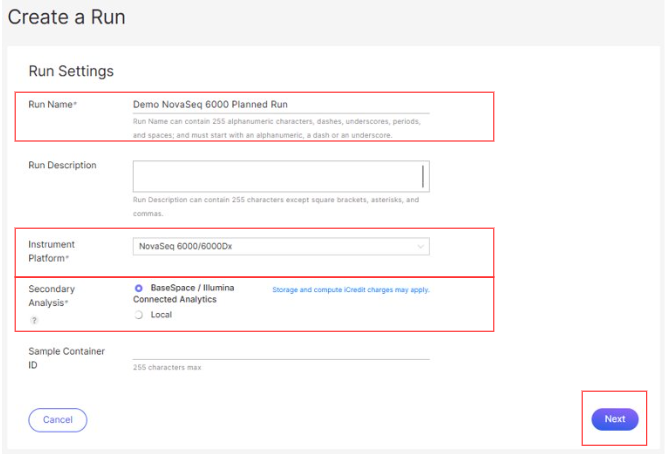Click the Create a Run page title
This screenshot has width=667, height=454.
point(67,17)
